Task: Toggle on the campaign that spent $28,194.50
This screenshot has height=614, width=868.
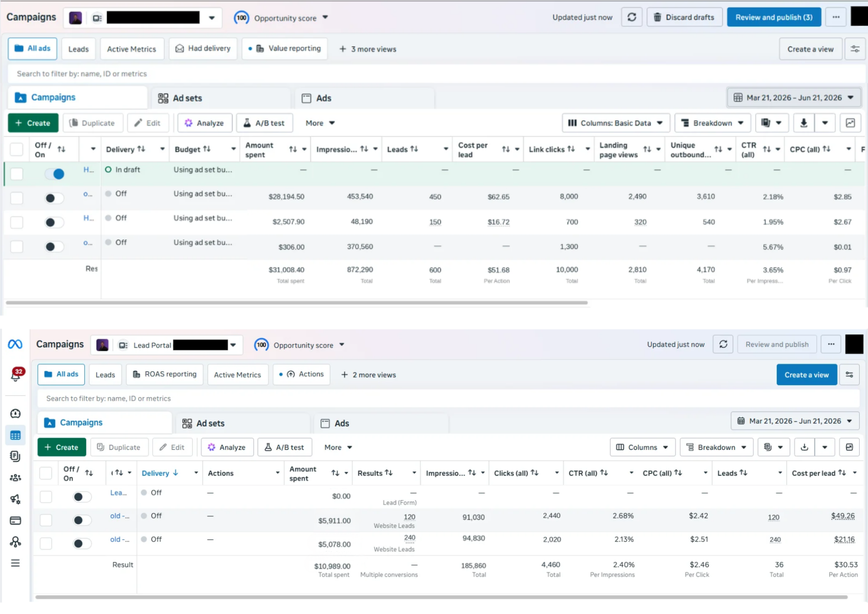Action: click(x=54, y=198)
